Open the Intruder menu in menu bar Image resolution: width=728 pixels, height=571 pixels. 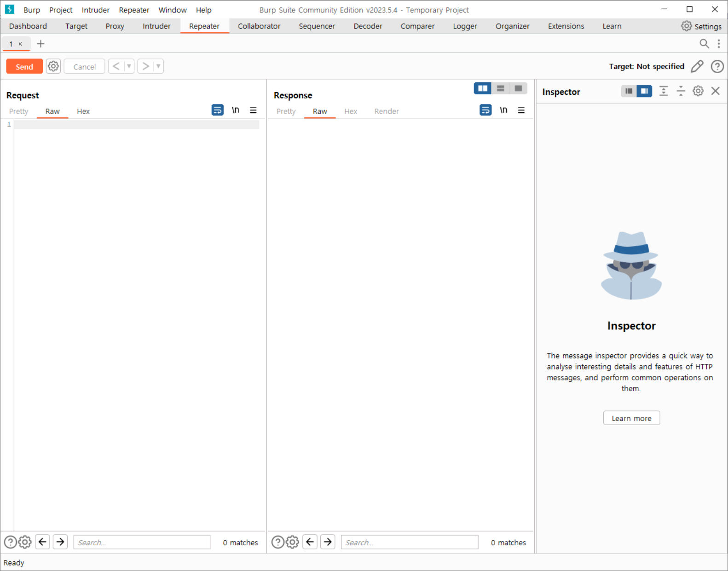click(x=96, y=10)
